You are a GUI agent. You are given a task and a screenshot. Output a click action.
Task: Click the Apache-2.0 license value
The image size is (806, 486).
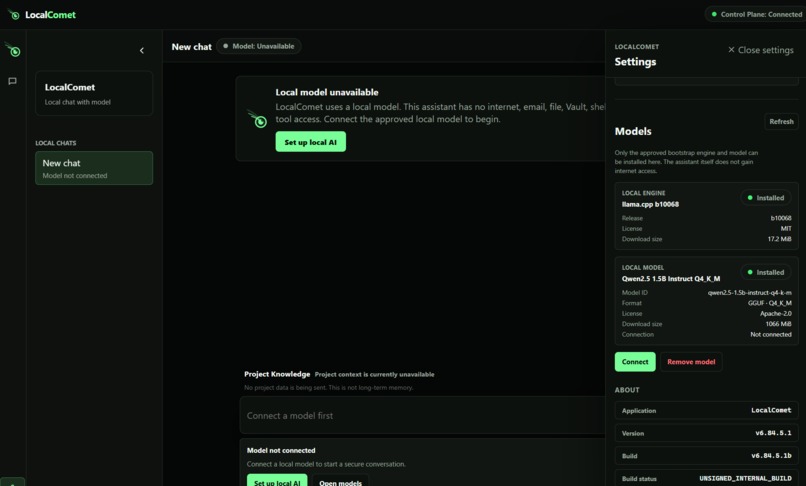tap(776, 314)
